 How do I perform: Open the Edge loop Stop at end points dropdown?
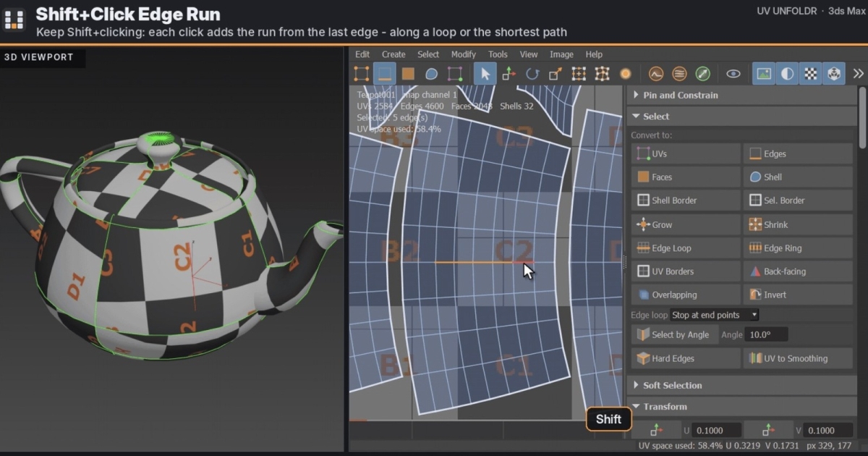(715, 315)
